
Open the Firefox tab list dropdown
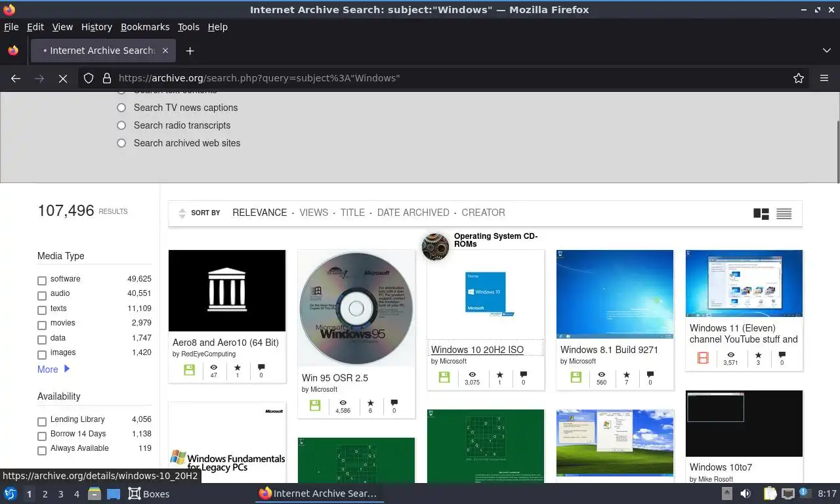[x=827, y=51]
